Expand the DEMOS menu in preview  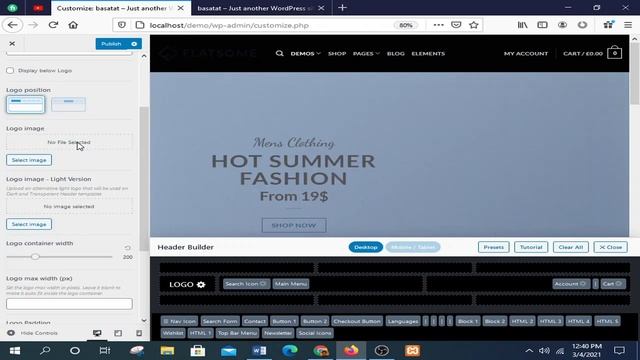pyautogui.click(x=305, y=53)
